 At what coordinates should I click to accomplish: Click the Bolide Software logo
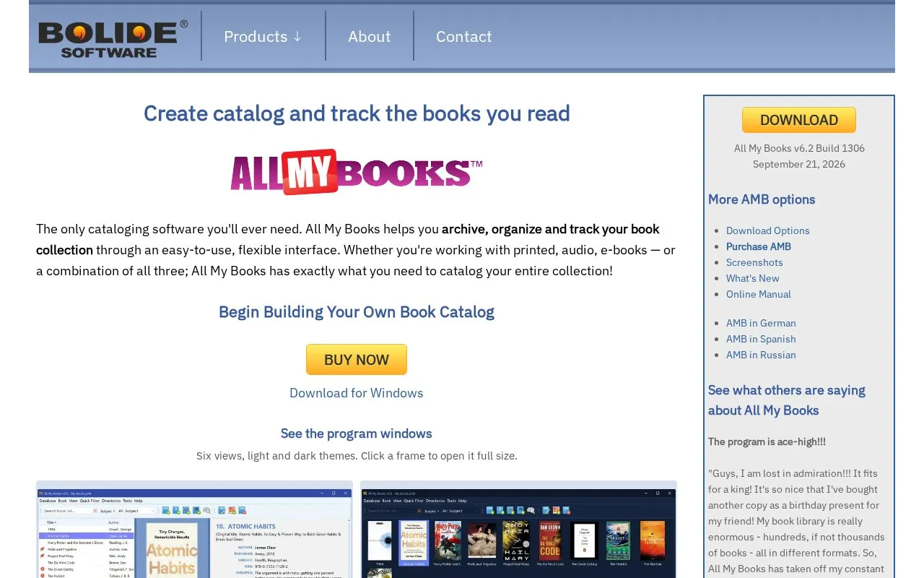click(113, 38)
